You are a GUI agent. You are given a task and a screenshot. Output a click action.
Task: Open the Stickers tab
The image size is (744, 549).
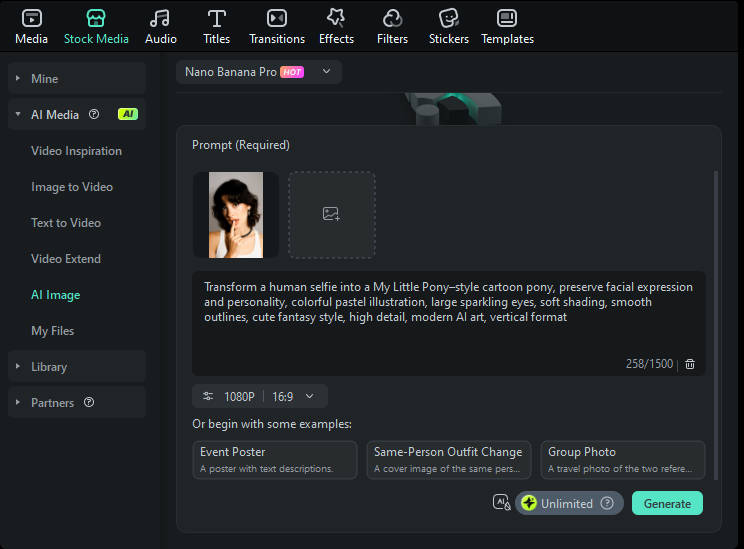tap(448, 27)
